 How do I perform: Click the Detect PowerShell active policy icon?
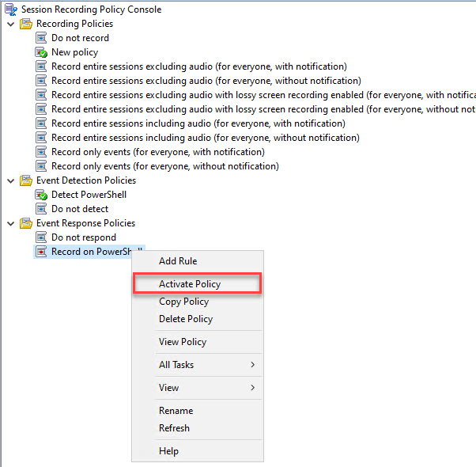(x=41, y=195)
